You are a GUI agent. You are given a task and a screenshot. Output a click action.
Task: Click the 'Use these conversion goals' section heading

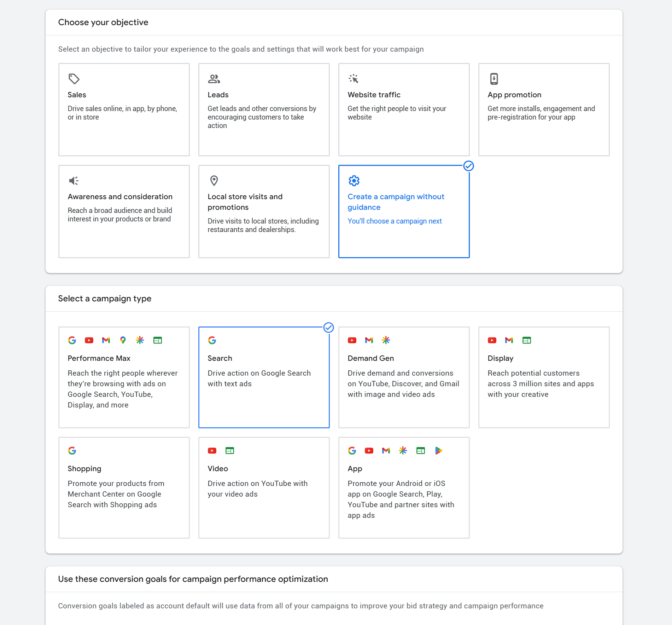click(x=193, y=579)
